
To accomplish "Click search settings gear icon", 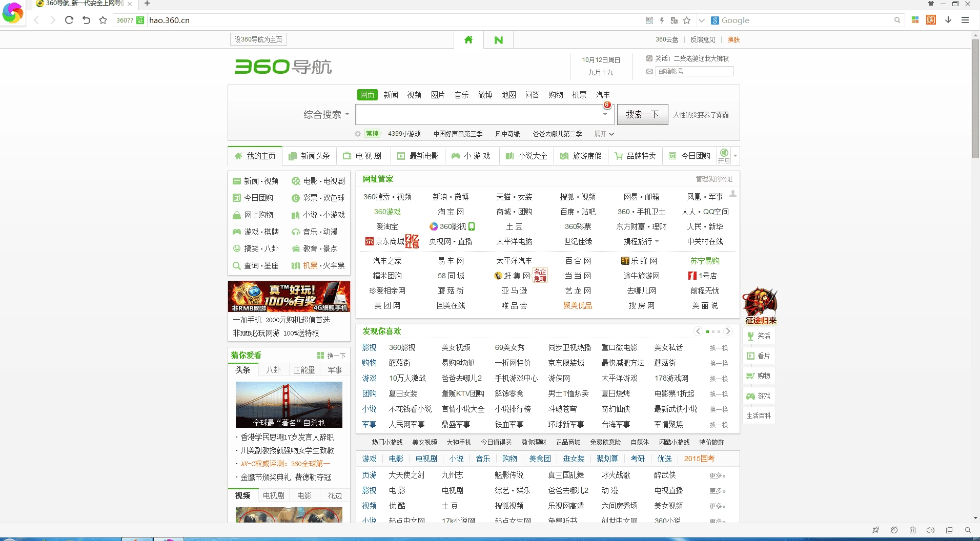I will coord(358,134).
